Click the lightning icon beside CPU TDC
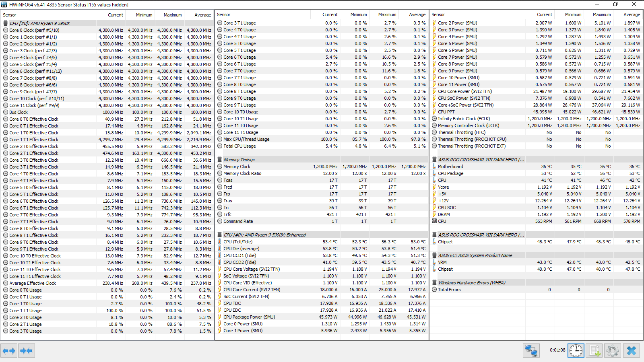This screenshot has width=644, height=362. [220, 303]
